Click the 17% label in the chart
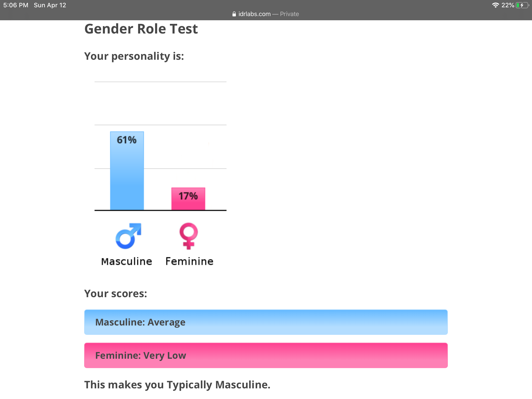Image resolution: width=532 pixels, height=399 pixels. pos(188,196)
